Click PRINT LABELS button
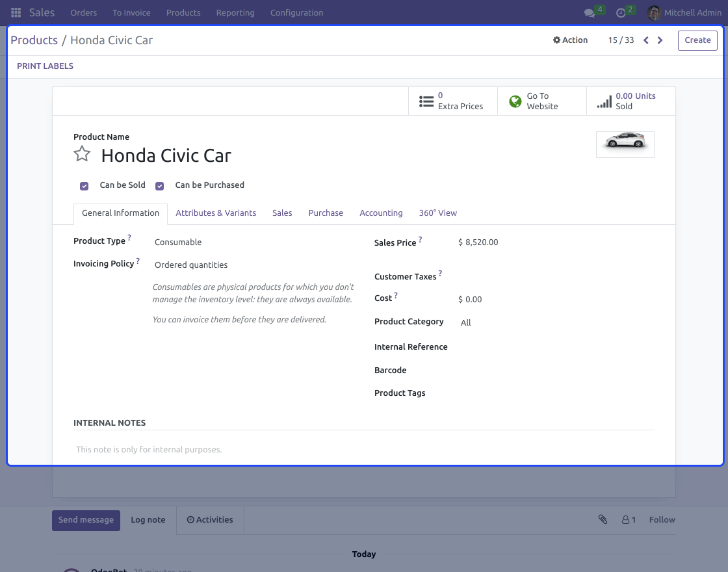728x572 pixels. click(45, 66)
